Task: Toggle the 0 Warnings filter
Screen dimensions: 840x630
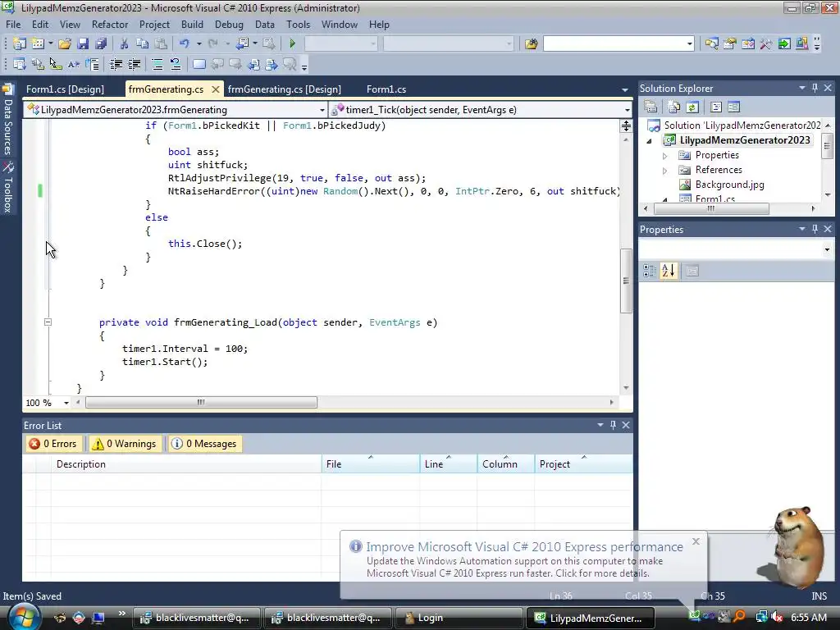Action: click(126, 444)
